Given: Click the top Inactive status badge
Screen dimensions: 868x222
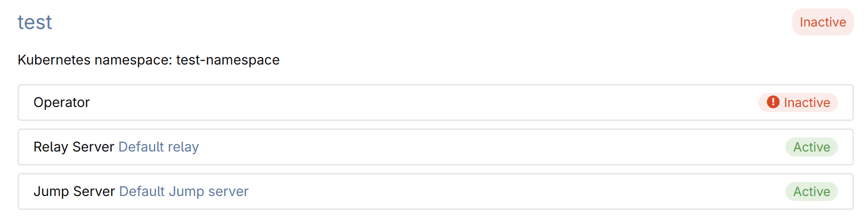Looking at the screenshot, I should coord(822,22).
